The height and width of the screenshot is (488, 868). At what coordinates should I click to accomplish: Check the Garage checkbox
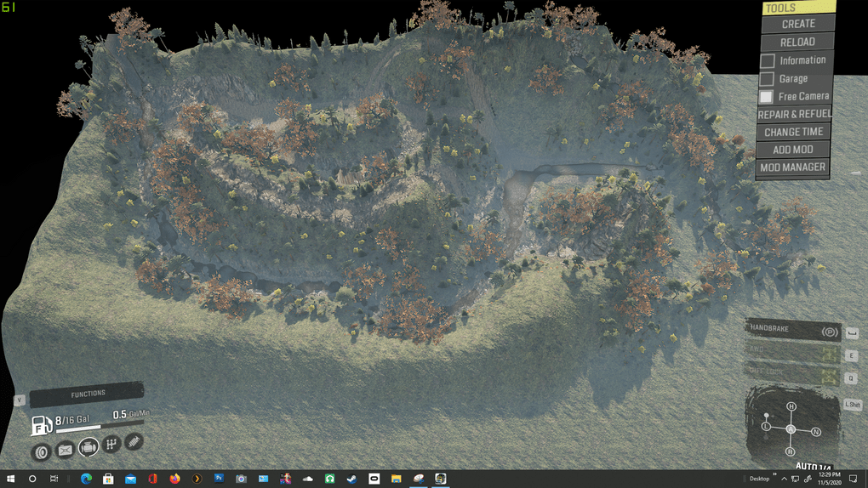pos(767,79)
